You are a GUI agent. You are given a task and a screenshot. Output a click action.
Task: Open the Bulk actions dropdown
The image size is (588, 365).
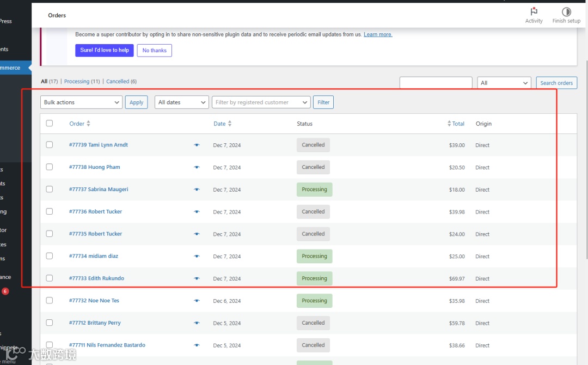(x=81, y=102)
